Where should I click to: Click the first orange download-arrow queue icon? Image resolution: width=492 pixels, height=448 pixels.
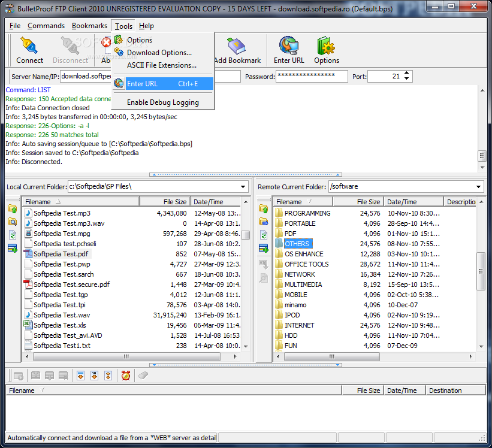(81, 376)
